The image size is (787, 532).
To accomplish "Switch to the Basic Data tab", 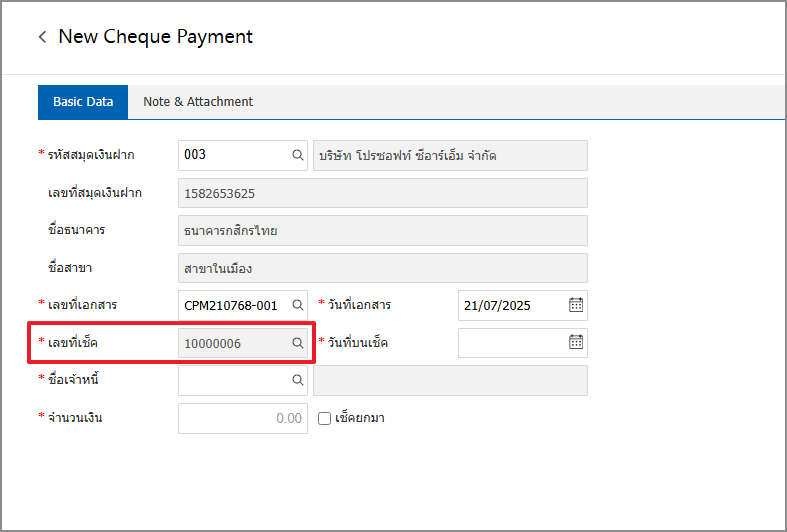I will 83,102.
